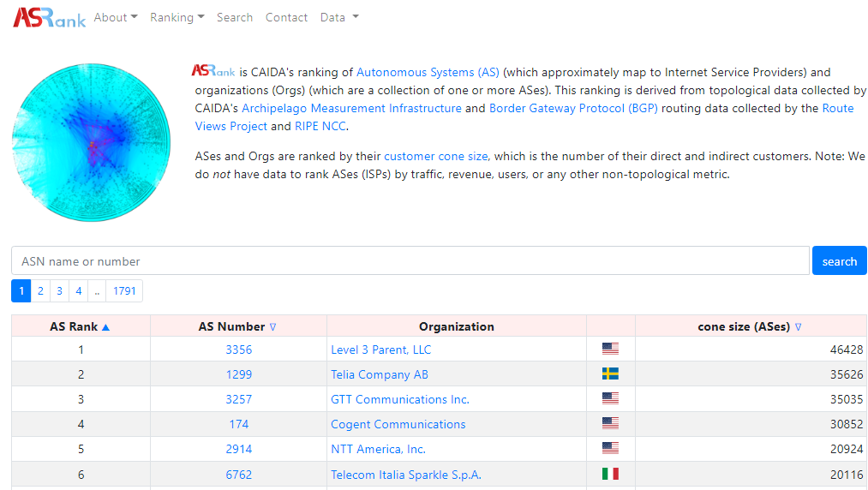Screen dimensions: 868x490
Task: Go to page 2 of results
Action: (40, 291)
